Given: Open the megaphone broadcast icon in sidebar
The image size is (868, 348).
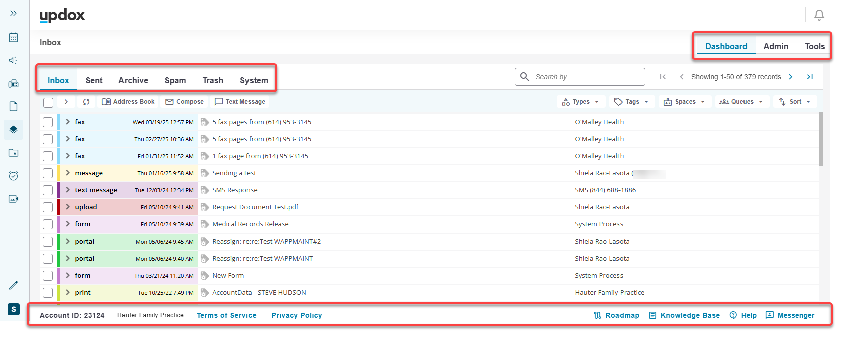Looking at the screenshot, I should tap(14, 60).
